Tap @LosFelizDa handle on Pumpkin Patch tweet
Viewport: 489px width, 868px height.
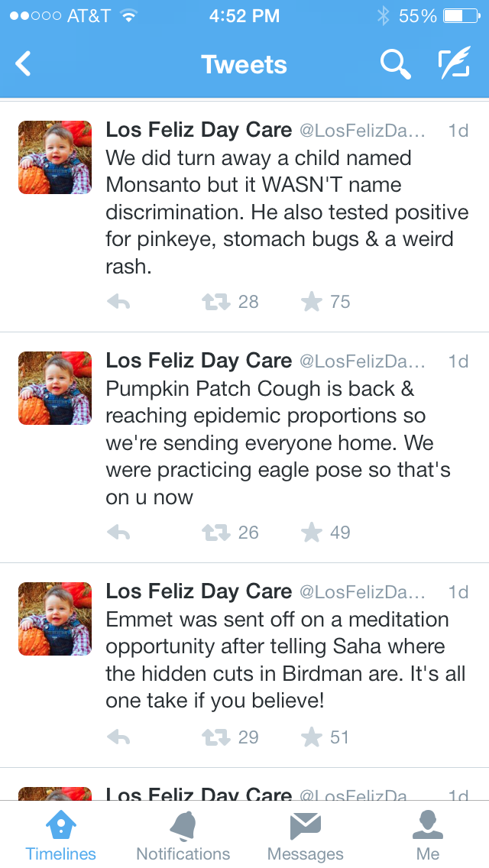click(362, 361)
